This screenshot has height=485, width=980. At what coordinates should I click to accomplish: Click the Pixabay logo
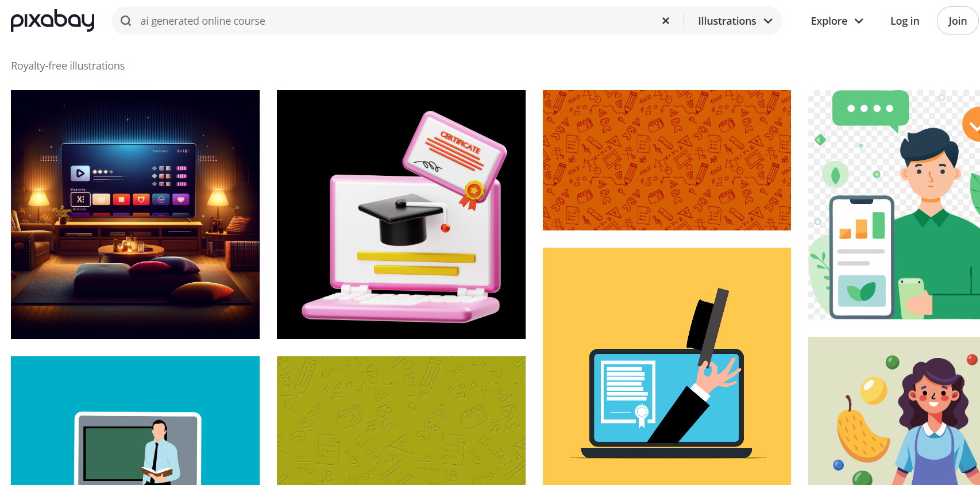click(53, 21)
